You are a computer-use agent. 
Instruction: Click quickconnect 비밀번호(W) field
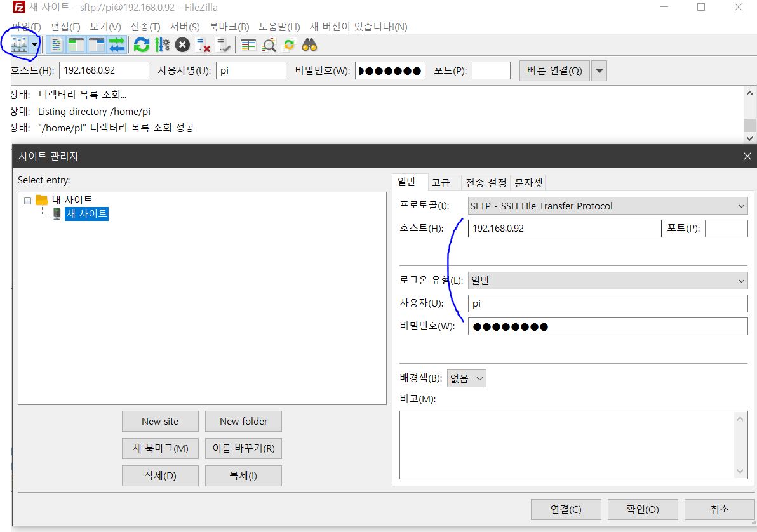(x=390, y=70)
